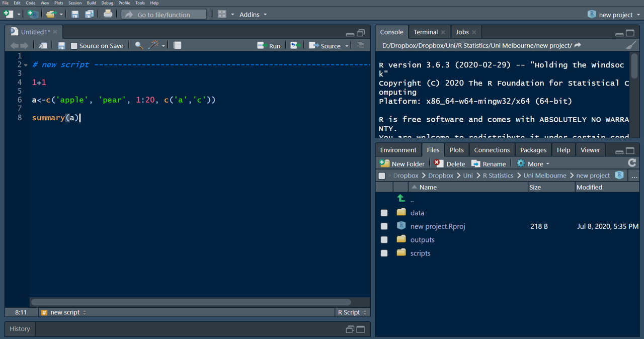Clear console with the broom icon
644x339 pixels.
[x=631, y=45]
